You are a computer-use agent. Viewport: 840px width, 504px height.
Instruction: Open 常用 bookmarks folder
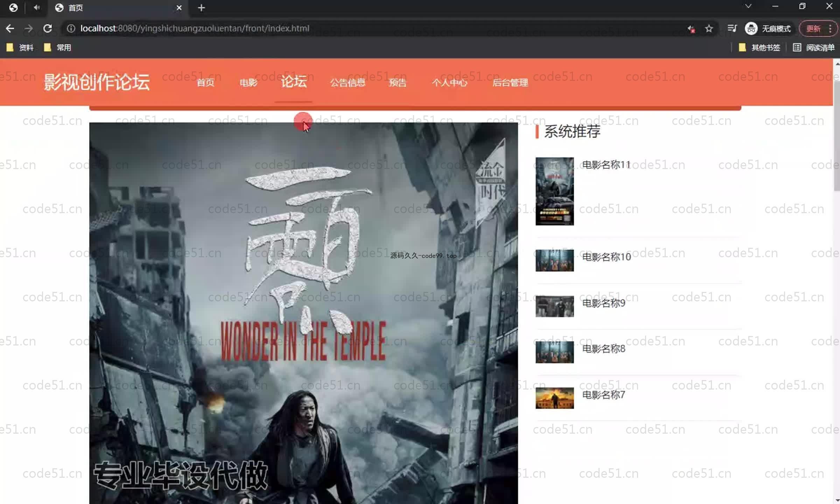[x=57, y=47]
